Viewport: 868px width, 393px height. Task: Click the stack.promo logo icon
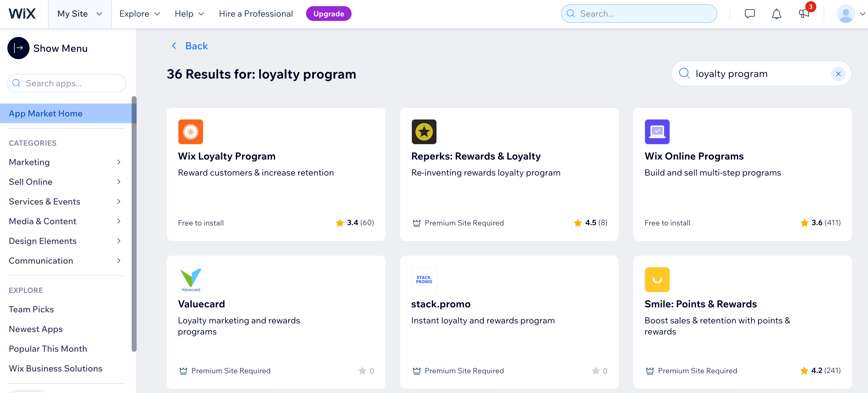[x=424, y=279]
